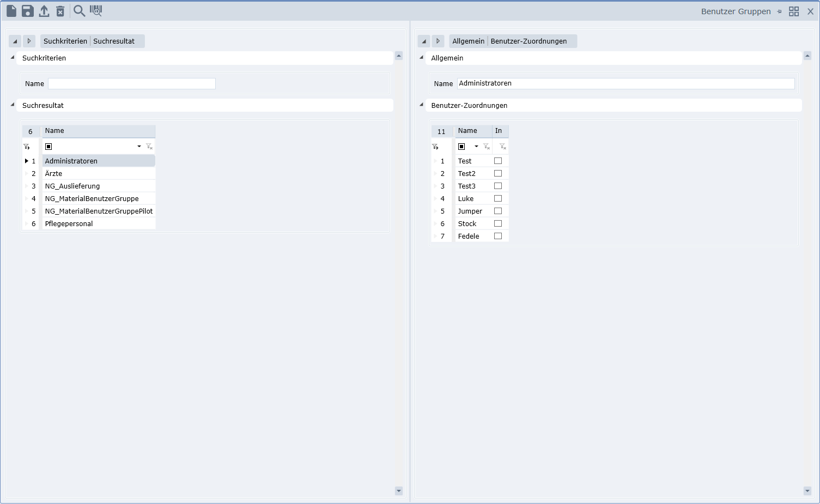Click the outline-triangle button left of the Suchkriterien tab
This screenshot has width=820, height=504.
coord(29,41)
